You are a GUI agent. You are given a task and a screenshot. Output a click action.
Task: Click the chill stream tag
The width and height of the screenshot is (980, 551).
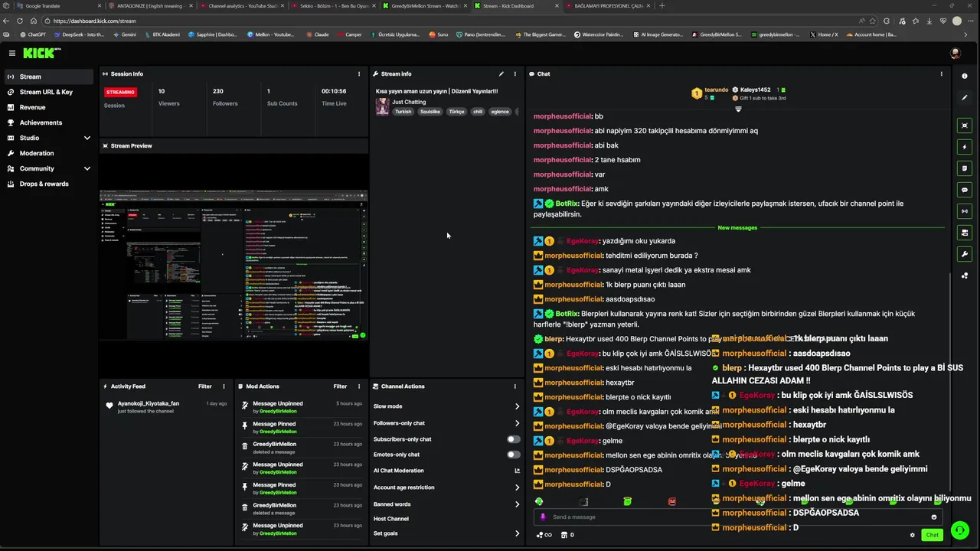[x=478, y=112]
